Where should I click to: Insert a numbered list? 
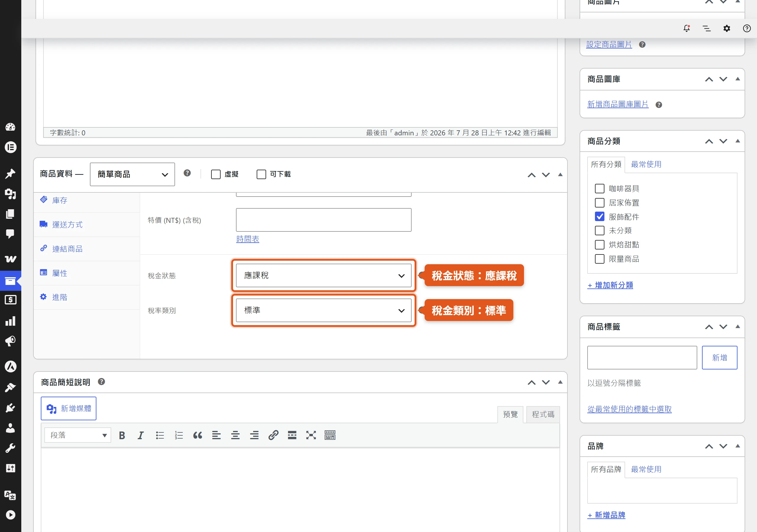(179, 435)
